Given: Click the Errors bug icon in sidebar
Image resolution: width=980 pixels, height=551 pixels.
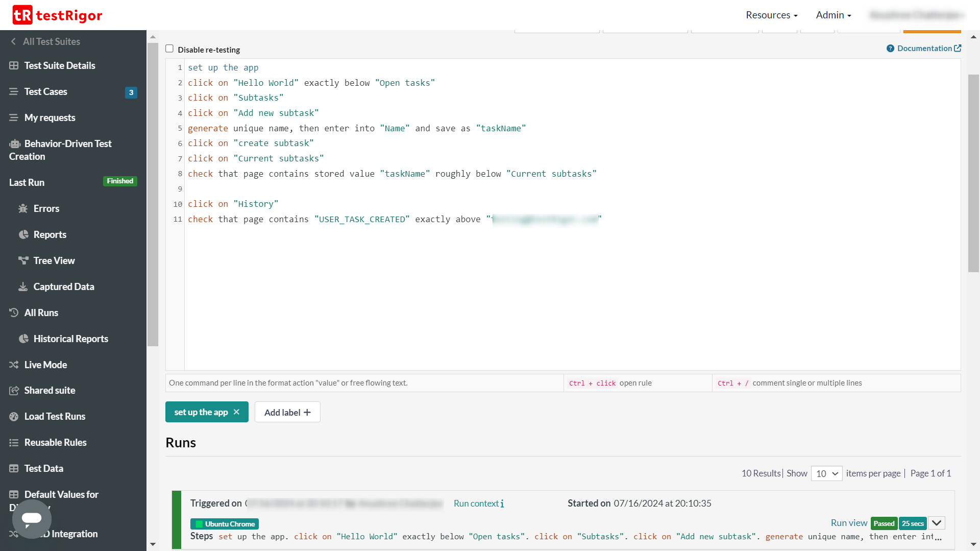Looking at the screenshot, I should pyautogui.click(x=23, y=208).
